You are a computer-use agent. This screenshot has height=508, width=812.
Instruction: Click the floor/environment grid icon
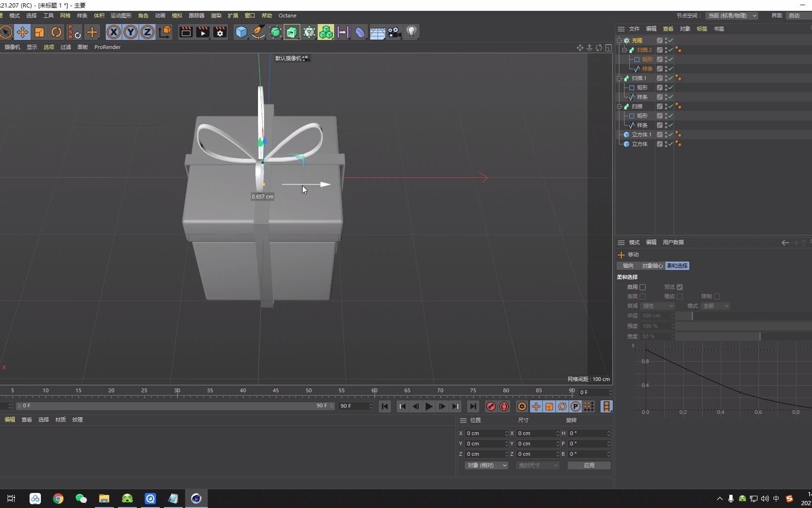(377, 32)
